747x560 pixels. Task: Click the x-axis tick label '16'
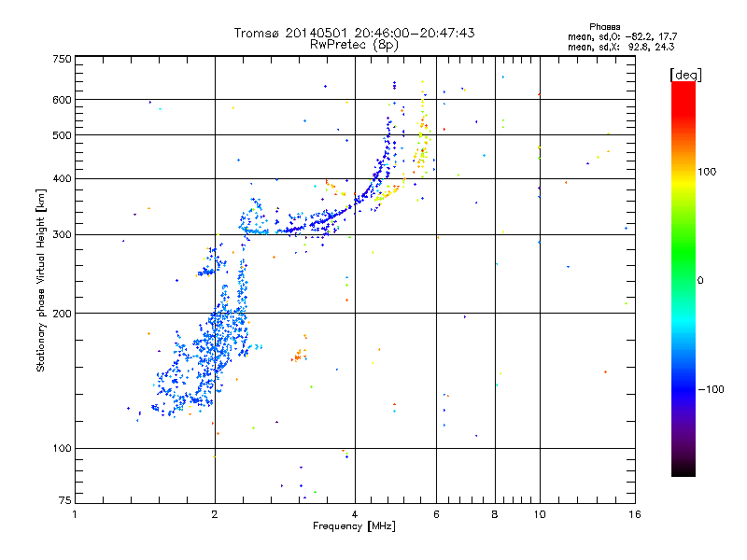click(x=635, y=514)
